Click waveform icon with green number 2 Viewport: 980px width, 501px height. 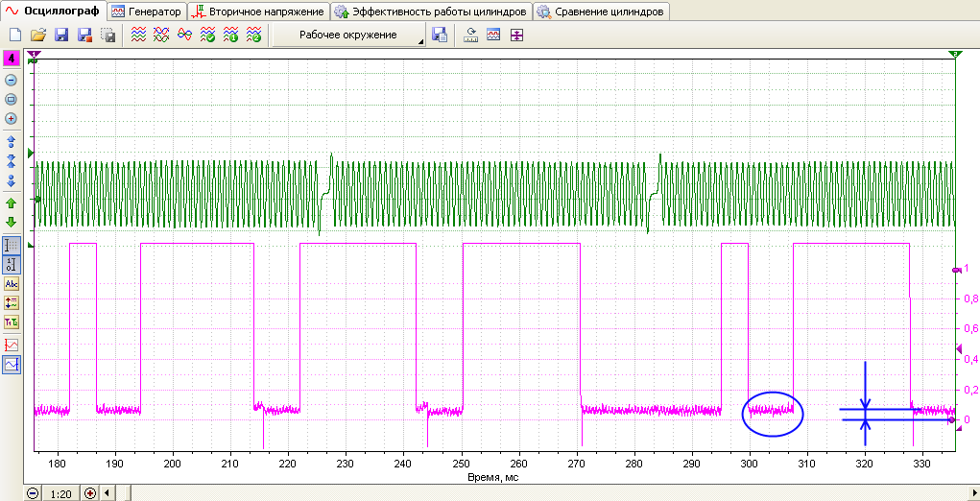(x=253, y=35)
